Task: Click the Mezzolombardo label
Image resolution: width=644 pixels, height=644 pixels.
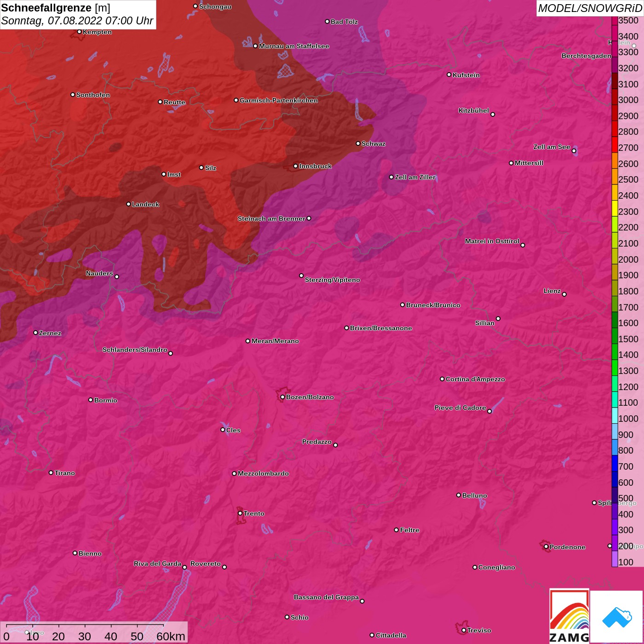Action: pos(263,473)
